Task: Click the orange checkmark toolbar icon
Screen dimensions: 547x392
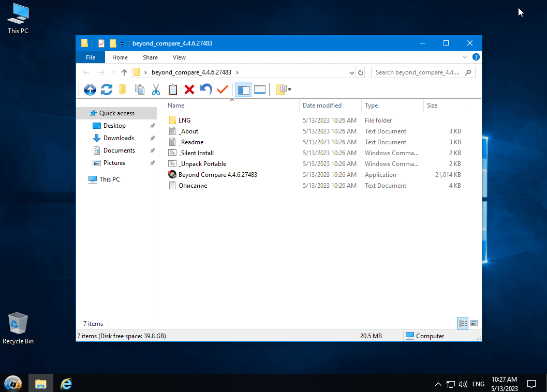Action: (222, 89)
